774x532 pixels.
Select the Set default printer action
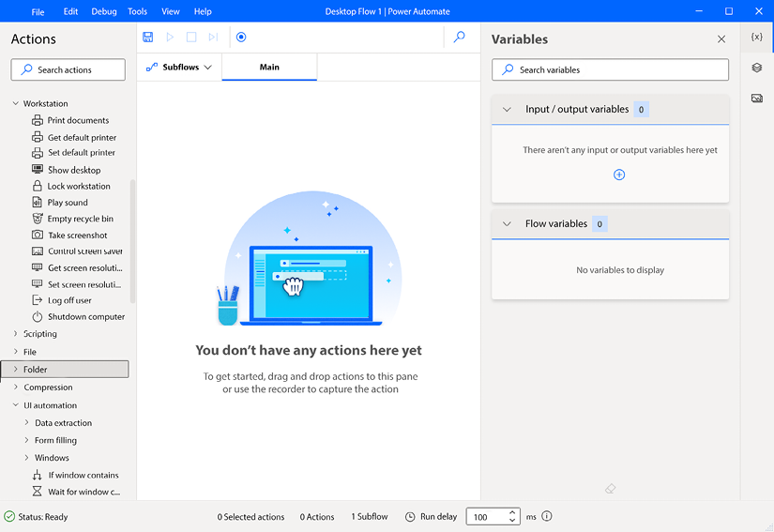point(73,153)
